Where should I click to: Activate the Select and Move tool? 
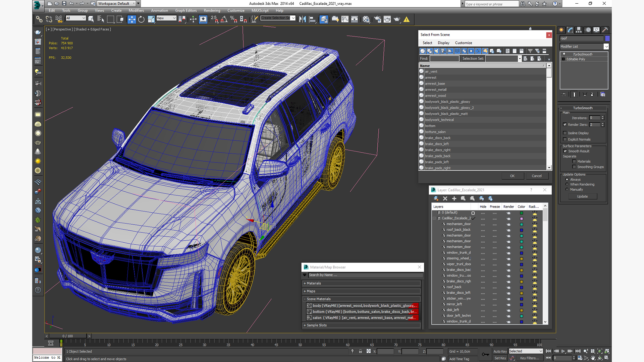[132, 19]
